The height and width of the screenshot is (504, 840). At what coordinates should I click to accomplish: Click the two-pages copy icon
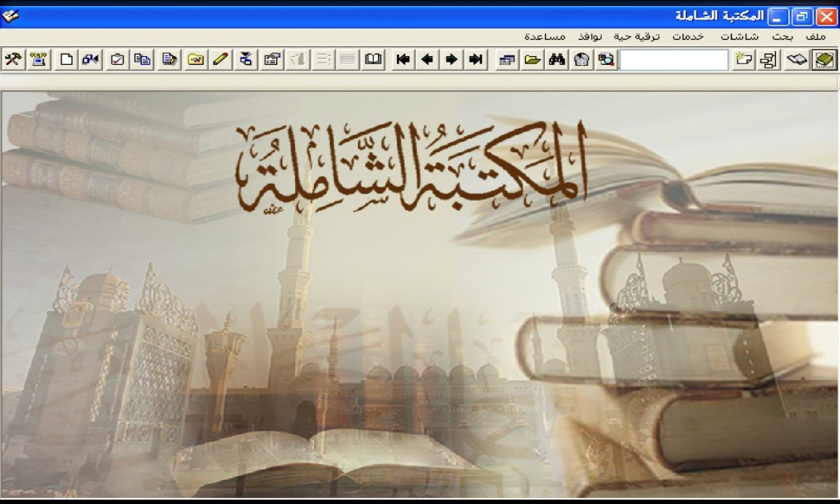143,60
